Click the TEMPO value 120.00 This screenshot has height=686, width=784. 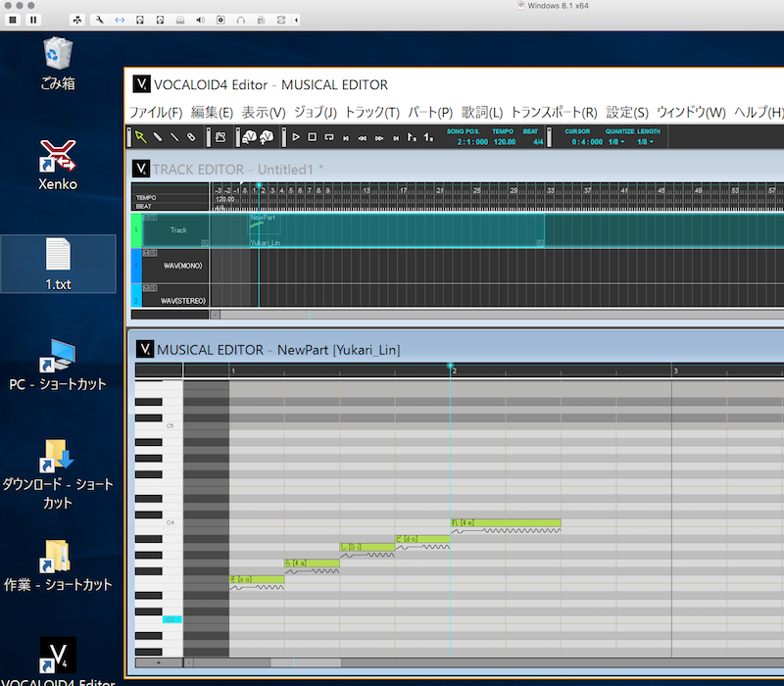(505, 142)
